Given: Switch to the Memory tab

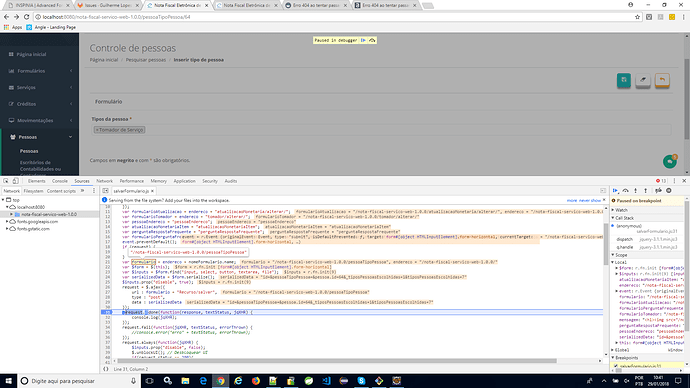Looking at the screenshot, I should pos(158,181).
